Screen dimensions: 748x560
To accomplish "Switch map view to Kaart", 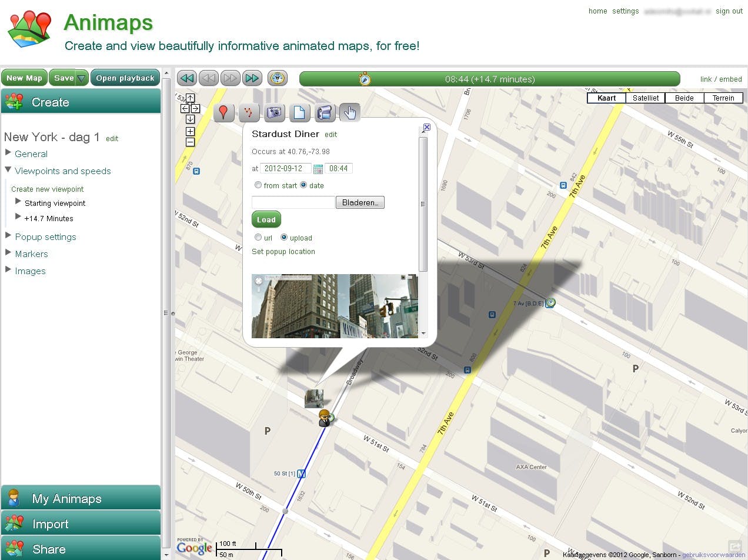I will (606, 98).
